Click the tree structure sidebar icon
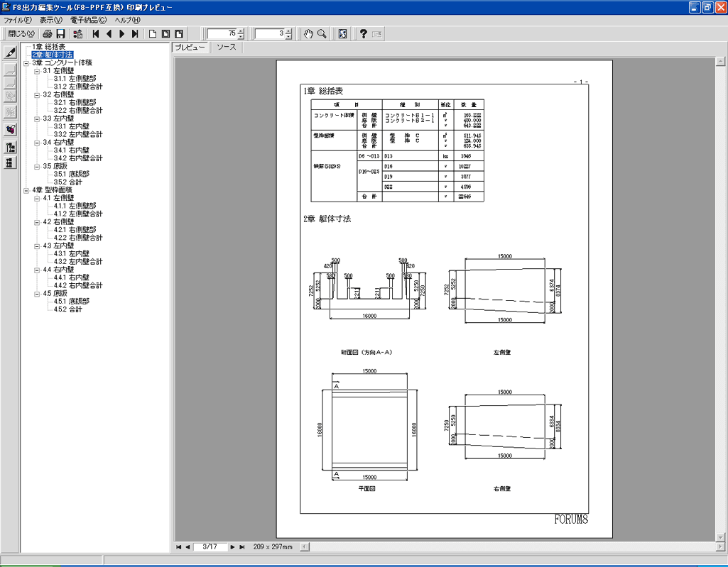 tap(11, 148)
